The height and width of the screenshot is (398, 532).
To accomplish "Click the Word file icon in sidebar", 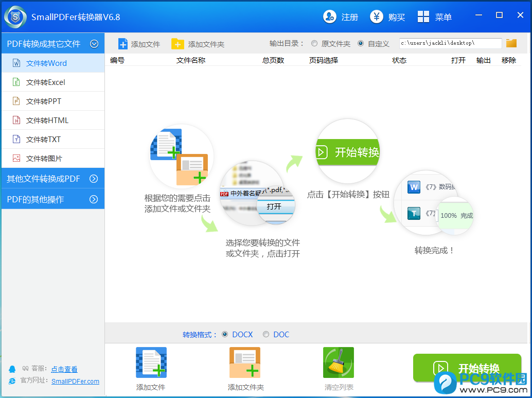I will [16, 63].
